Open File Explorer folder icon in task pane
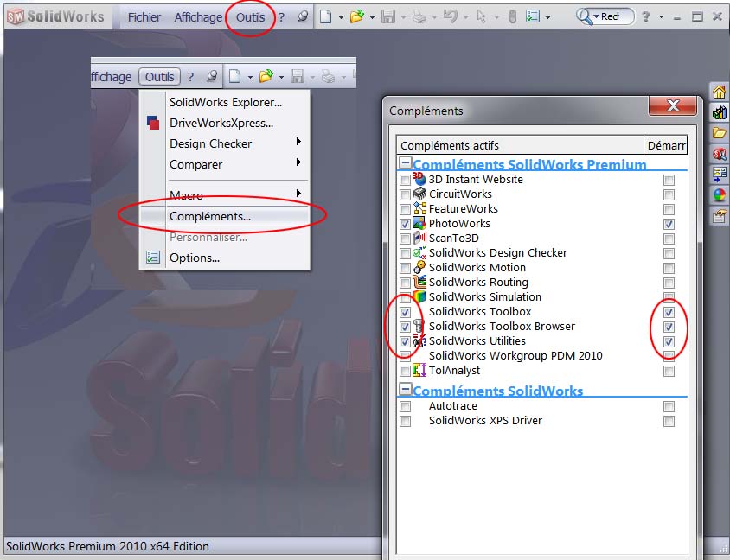Viewport: 730px width, 560px height. coord(719,133)
